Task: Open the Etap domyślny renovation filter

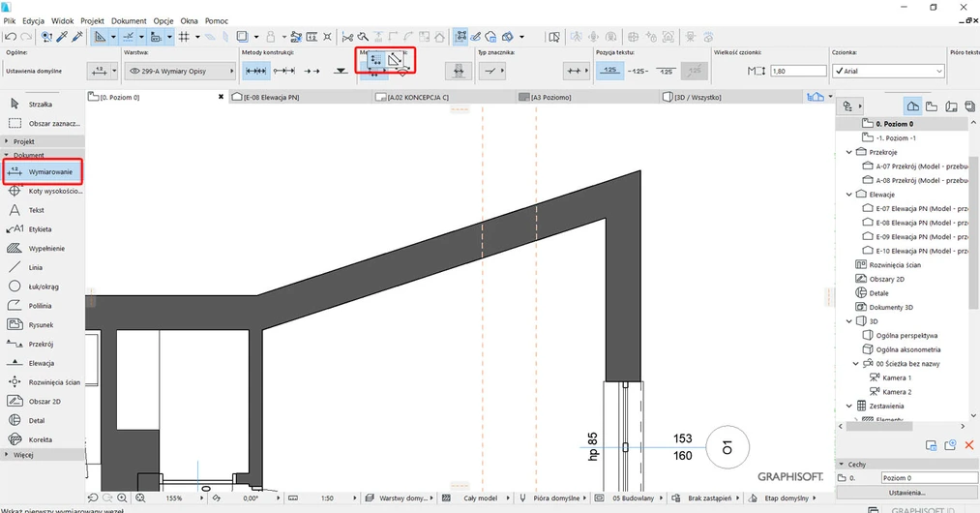Action: coord(783,498)
